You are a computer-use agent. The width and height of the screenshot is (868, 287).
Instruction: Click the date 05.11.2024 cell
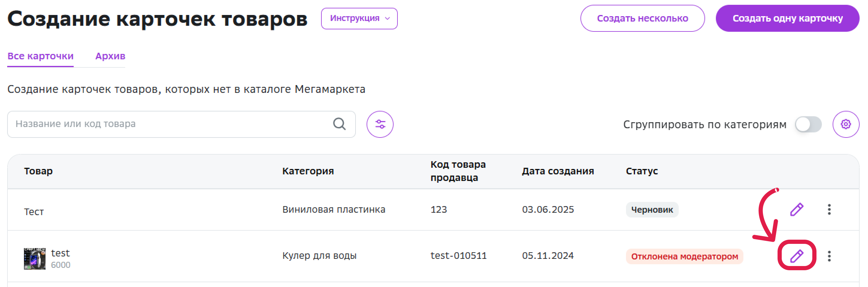point(548,256)
